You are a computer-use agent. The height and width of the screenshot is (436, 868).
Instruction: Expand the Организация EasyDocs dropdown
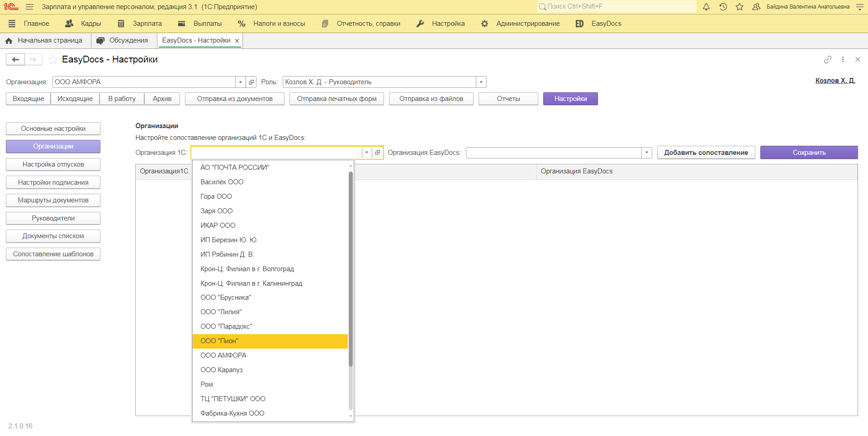pos(646,153)
